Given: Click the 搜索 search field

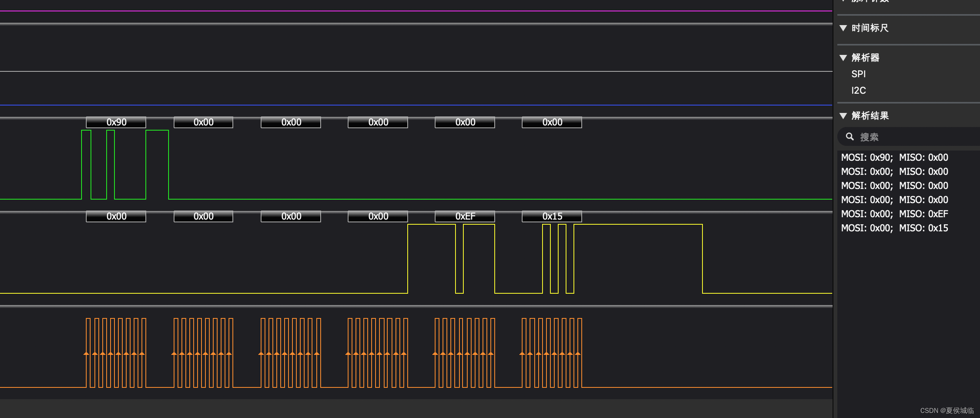Looking at the screenshot, I should (909, 137).
